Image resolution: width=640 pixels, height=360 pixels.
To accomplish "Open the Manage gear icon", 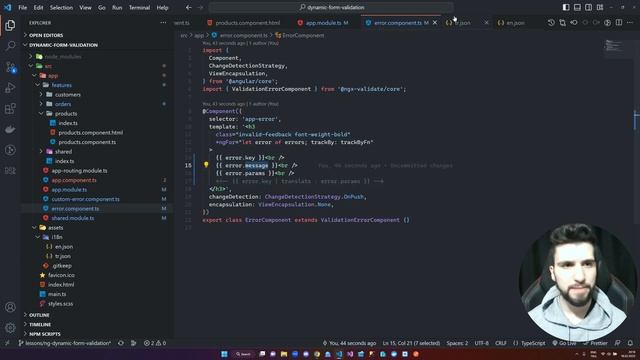I will (10, 327).
